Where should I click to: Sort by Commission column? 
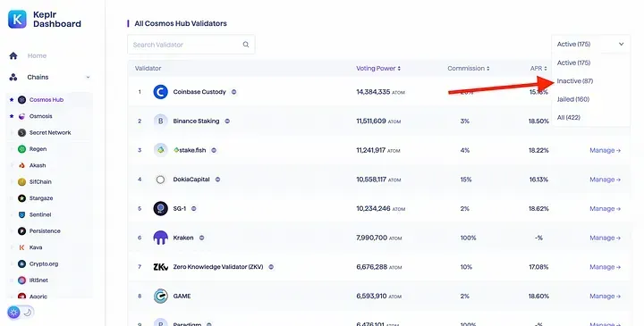[x=468, y=69]
